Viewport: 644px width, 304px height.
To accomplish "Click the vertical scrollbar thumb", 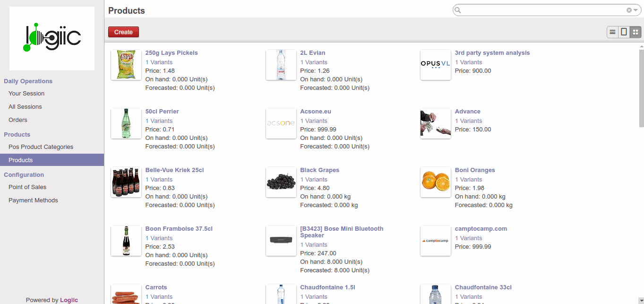I will pos(641,87).
